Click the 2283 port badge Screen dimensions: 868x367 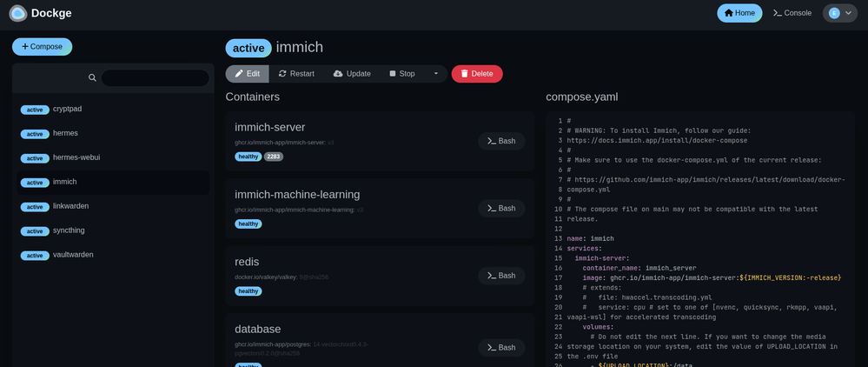[x=274, y=157]
